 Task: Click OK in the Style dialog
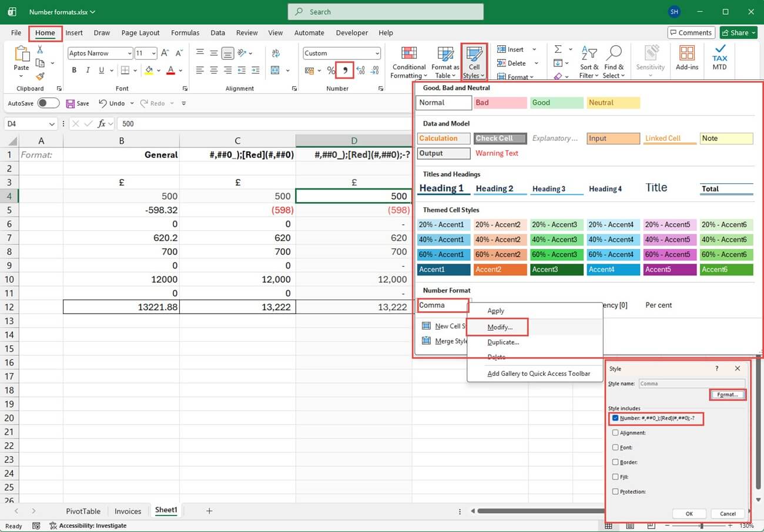689,514
